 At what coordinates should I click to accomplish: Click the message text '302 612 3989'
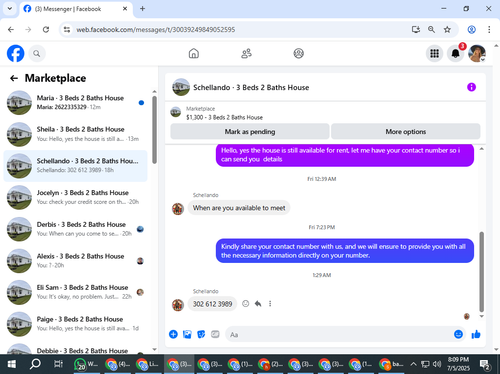point(212,304)
